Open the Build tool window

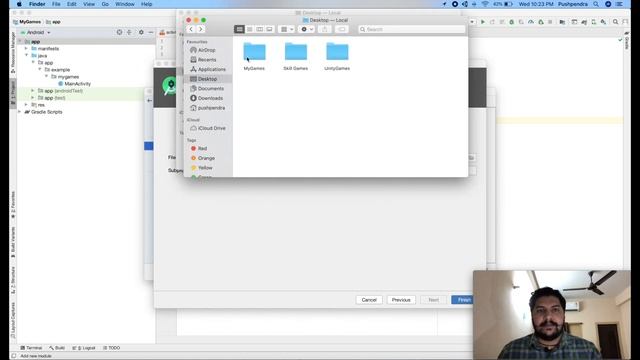pyautogui.click(x=57, y=348)
